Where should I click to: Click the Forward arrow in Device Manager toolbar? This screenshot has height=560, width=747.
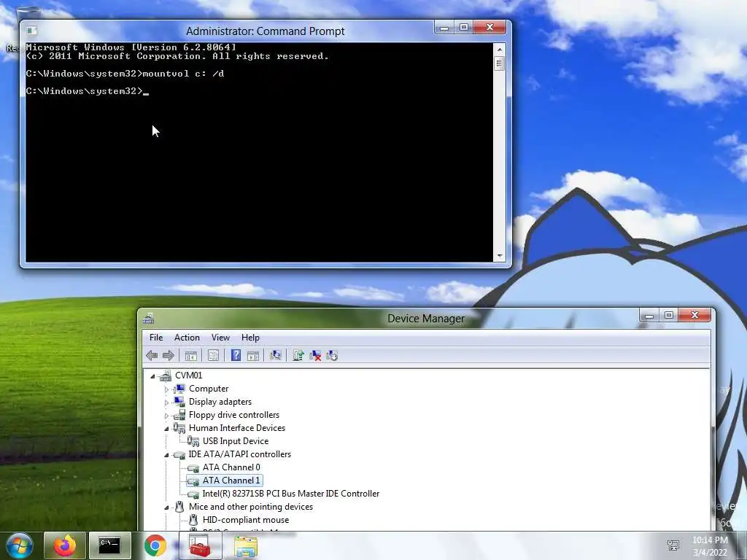pyautogui.click(x=169, y=355)
